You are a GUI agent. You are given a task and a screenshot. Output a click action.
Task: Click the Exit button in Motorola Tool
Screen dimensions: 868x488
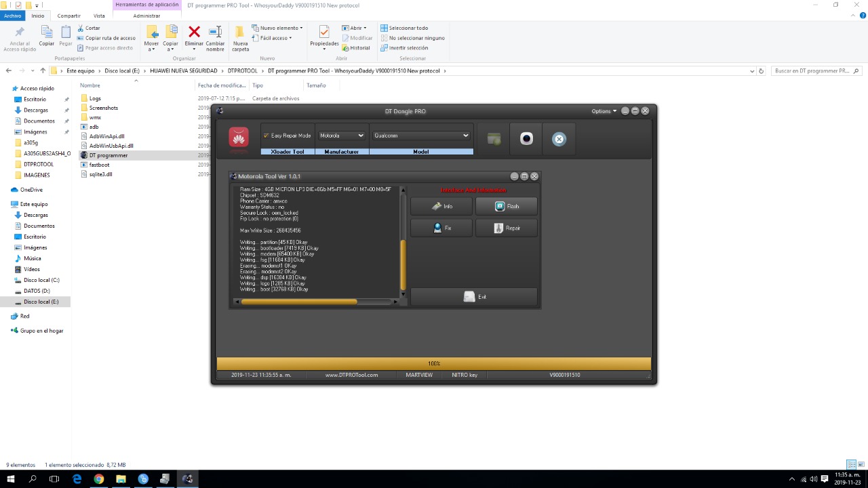[474, 297]
